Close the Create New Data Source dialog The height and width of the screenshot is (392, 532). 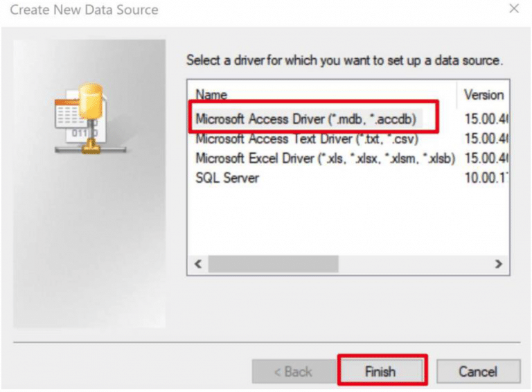click(514, 8)
